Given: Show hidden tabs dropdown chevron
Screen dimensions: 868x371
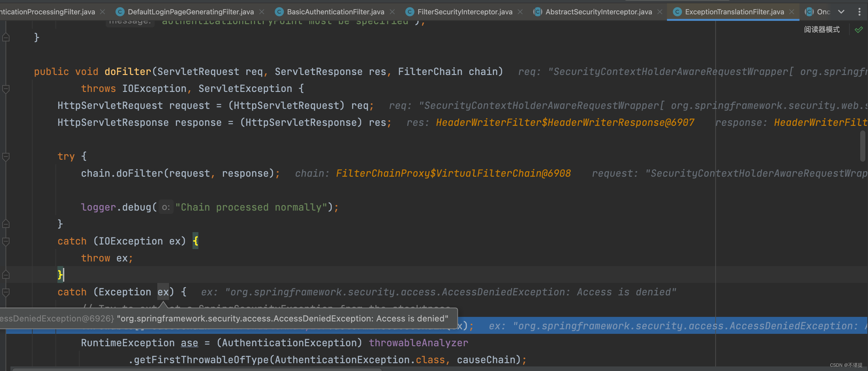Looking at the screenshot, I should (841, 12).
